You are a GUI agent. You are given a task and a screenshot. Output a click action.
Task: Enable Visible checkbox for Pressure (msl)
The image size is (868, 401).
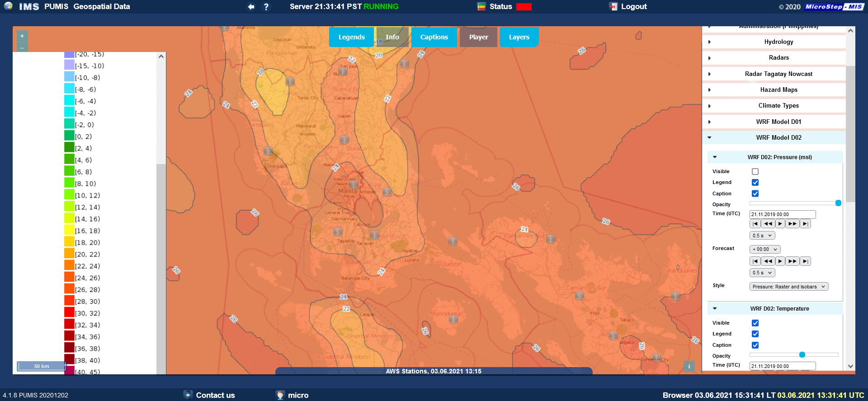click(x=755, y=172)
